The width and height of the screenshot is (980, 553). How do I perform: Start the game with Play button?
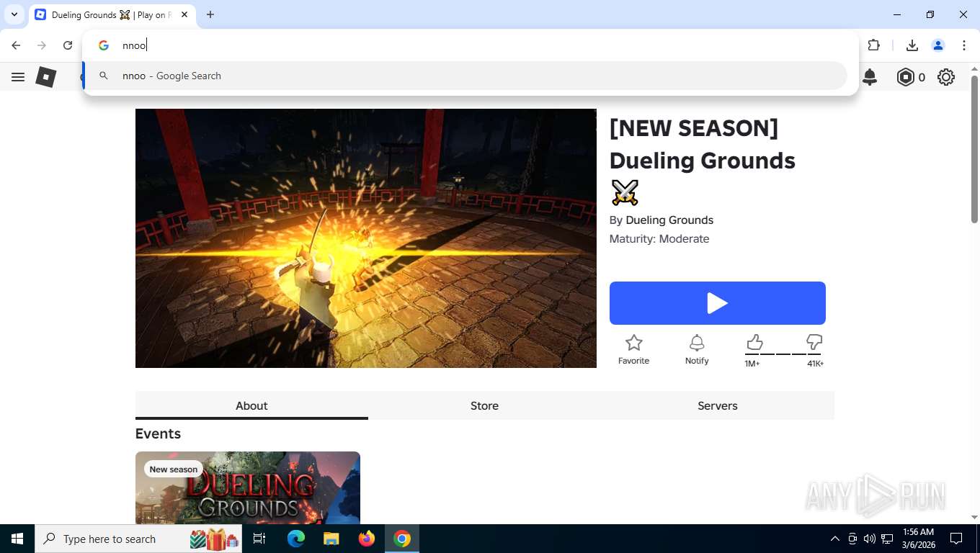tap(717, 303)
